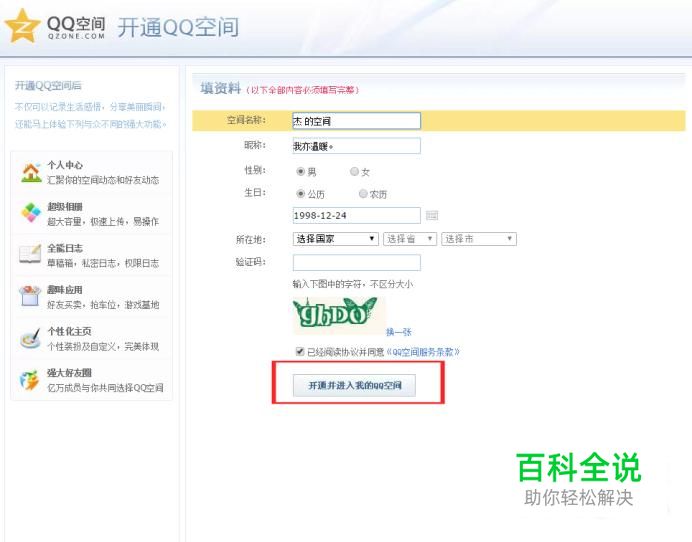The width and height of the screenshot is (692, 542).
Task: Open the 个性化主页 paint palette icon
Action: click(x=30, y=338)
